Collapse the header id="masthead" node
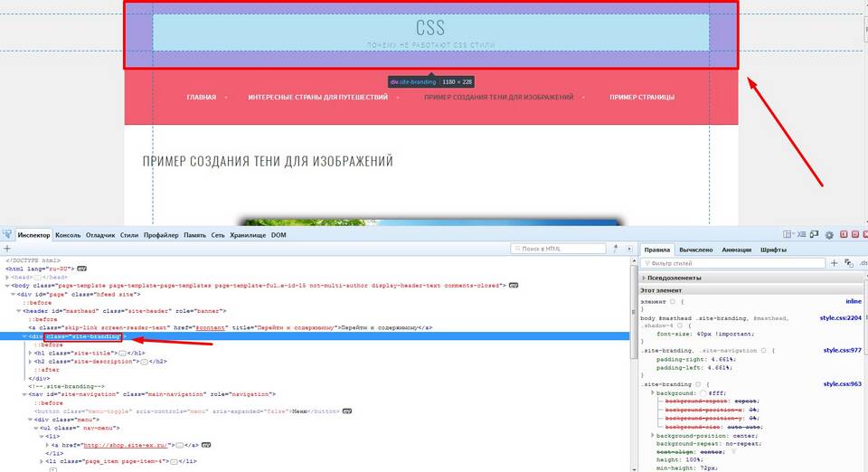This screenshot has height=472, width=868. 18,311
